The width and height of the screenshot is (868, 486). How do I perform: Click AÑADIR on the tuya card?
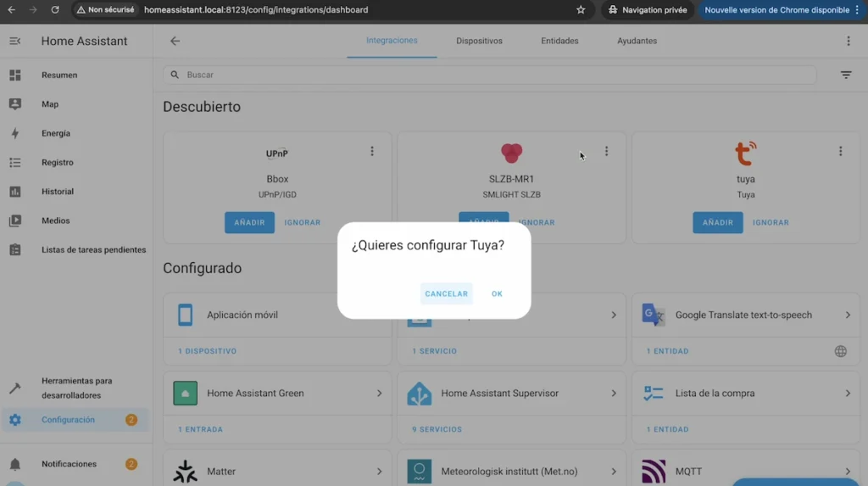coord(717,222)
